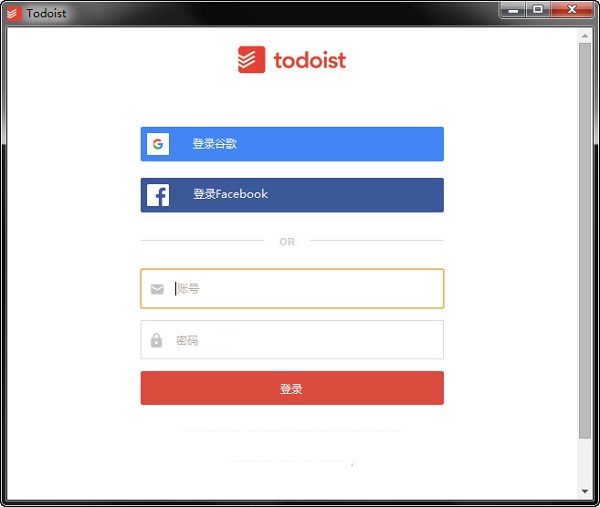Click scrollbar track below the thumb
This screenshot has height=507, width=600.
[585, 462]
